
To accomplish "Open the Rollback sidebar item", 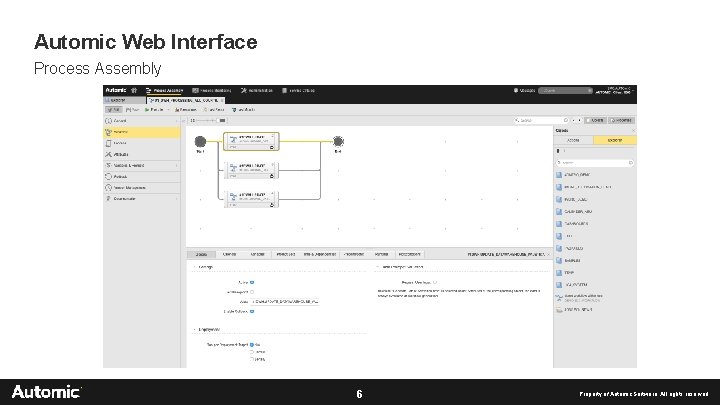I will point(142,176).
